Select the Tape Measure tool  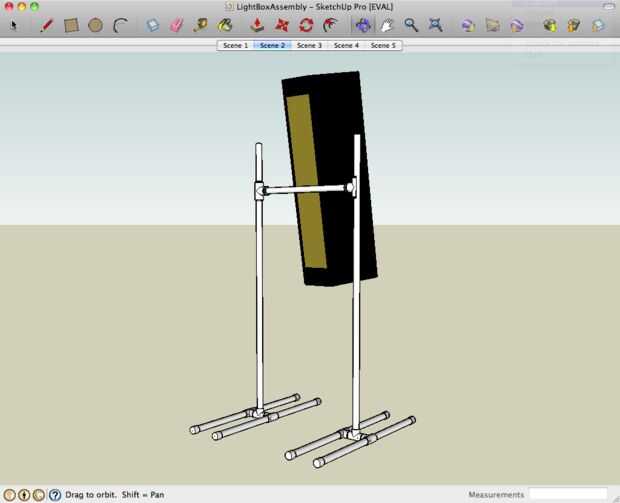(x=201, y=25)
